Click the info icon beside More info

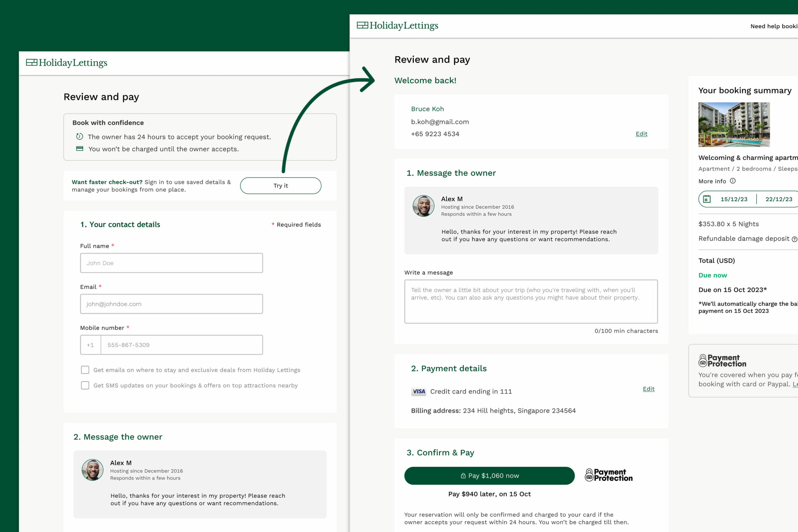pyautogui.click(x=733, y=181)
